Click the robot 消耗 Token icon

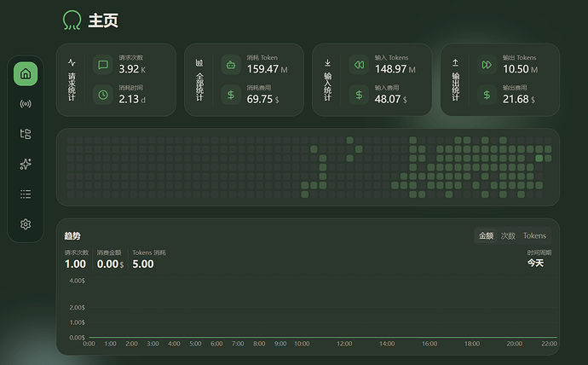click(x=231, y=65)
